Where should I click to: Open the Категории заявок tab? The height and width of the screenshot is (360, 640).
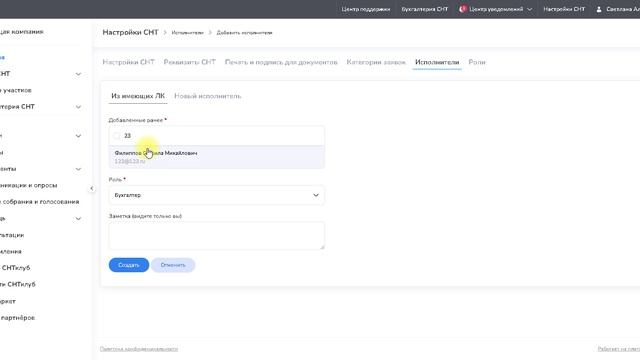click(376, 62)
